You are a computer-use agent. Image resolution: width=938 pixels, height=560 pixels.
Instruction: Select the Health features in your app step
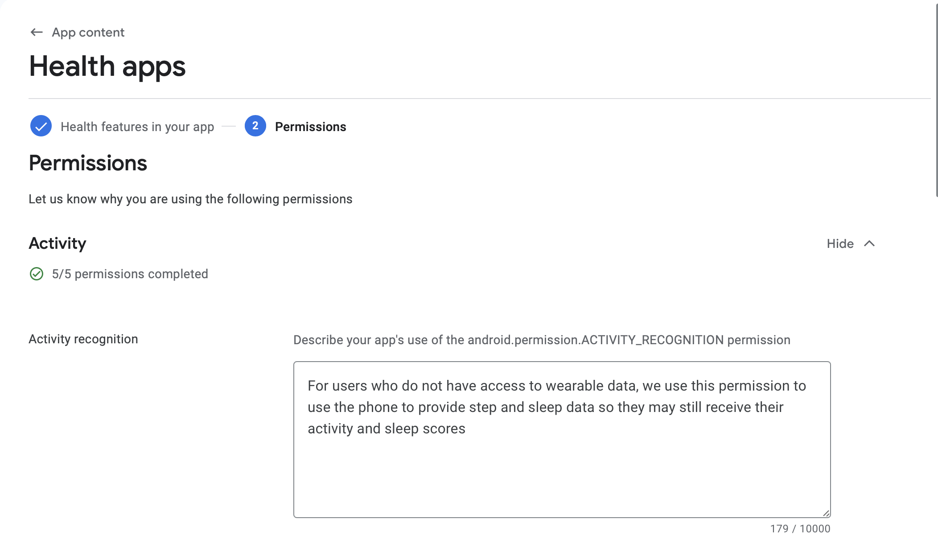click(137, 126)
